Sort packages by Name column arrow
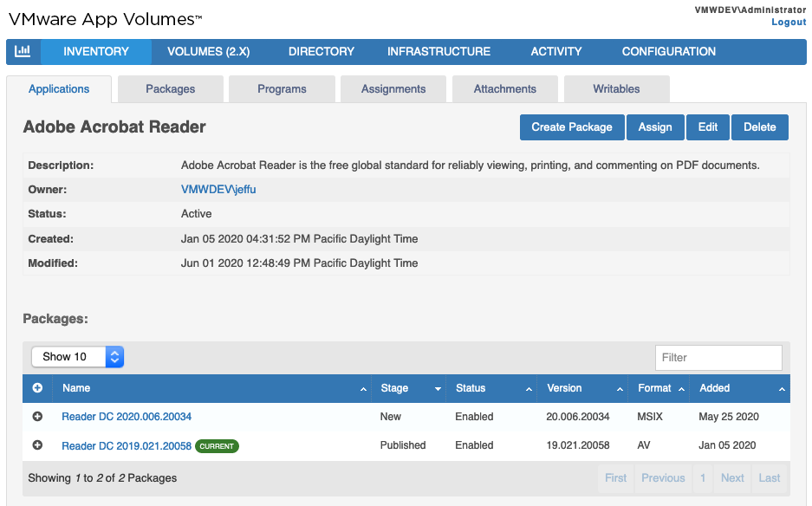The image size is (812, 506). (362, 389)
